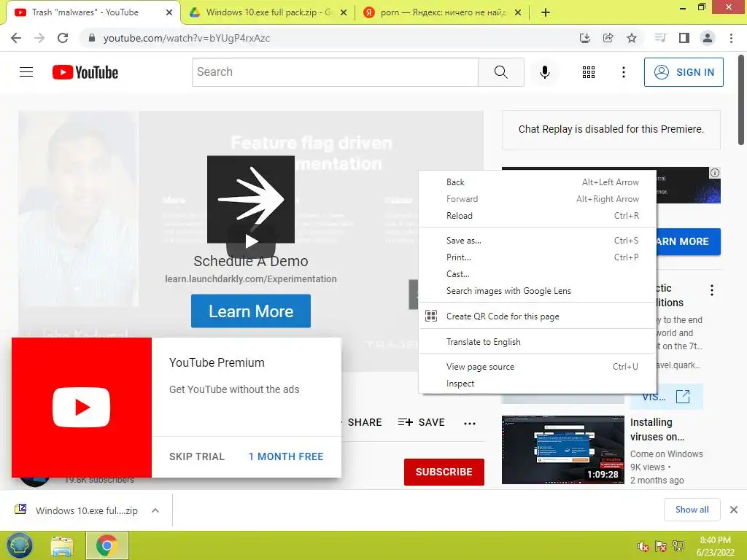The height and width of the screenshot is (560, 747).
Task: Select Back in the context menu
Action: pos(538,182)
